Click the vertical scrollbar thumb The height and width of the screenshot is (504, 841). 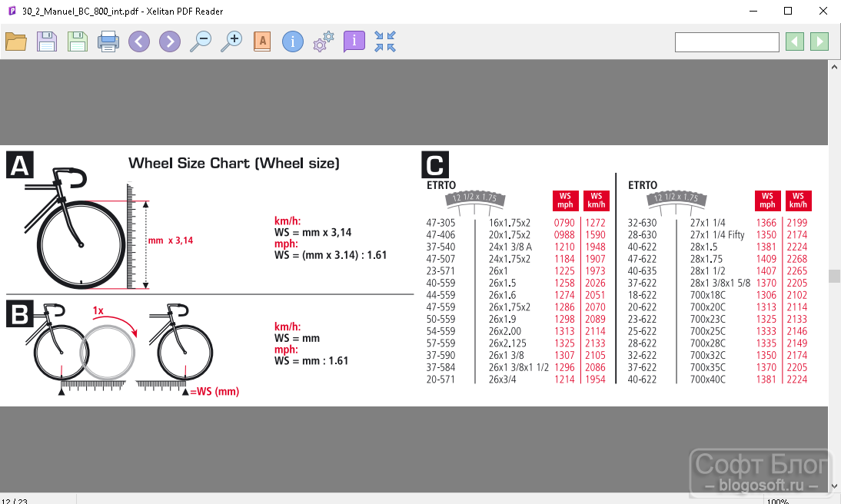tap(834, 276)
